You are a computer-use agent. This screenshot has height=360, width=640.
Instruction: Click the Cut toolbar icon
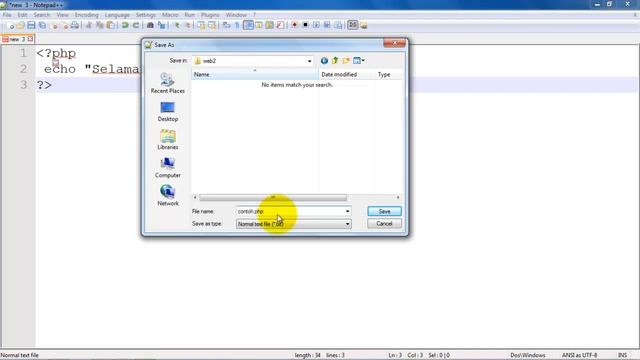tap(89, 25)
